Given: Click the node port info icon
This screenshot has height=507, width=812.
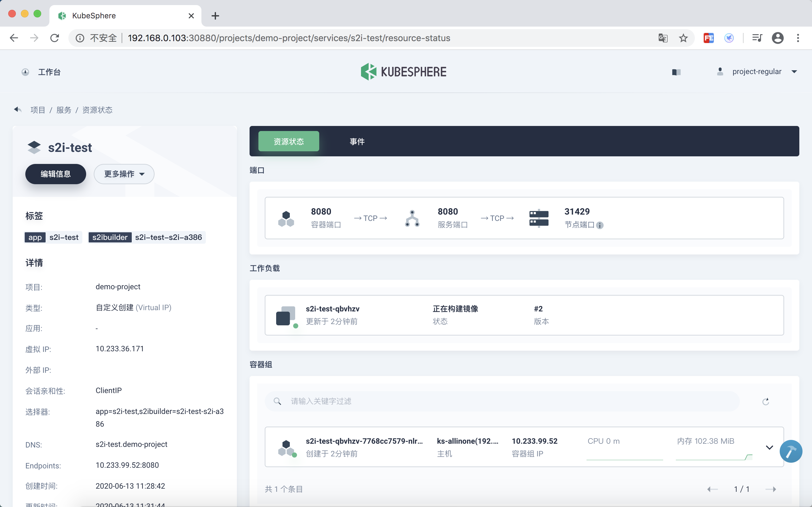Looking at the screenshot, I should (x=600, y=225).
